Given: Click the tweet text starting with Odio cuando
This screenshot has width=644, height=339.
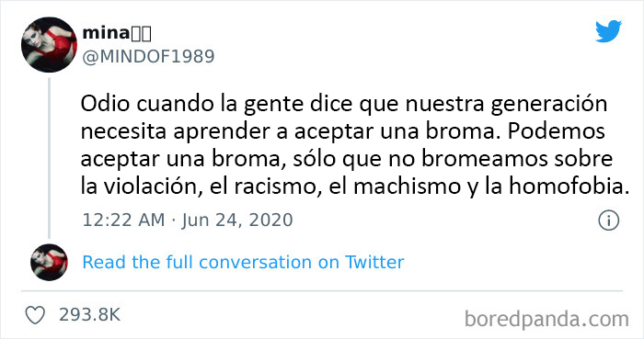Looking at the screenshot, I should (355, 145).
